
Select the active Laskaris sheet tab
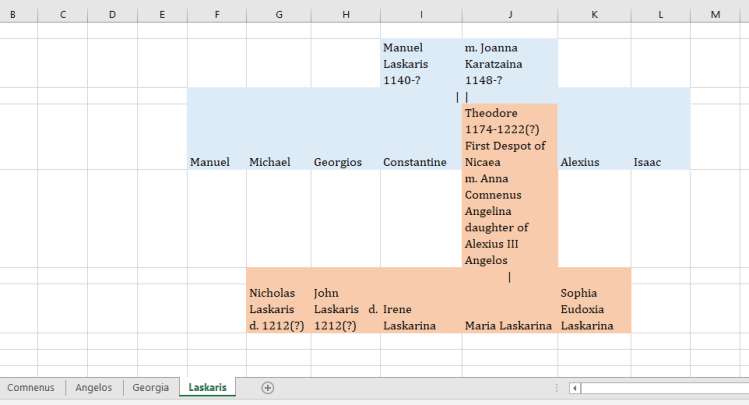coord(207,387)
